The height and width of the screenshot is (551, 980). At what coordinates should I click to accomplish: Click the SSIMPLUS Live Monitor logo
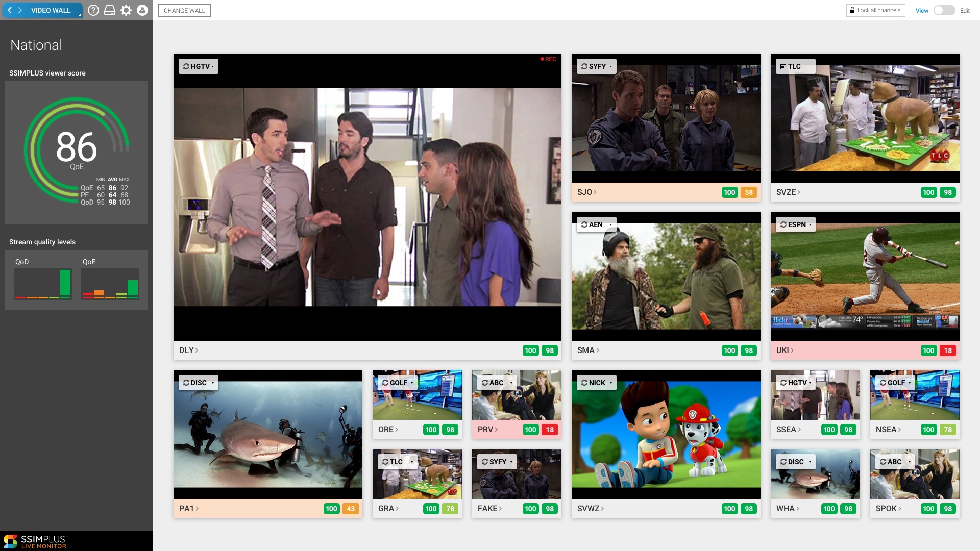point(35,541)
